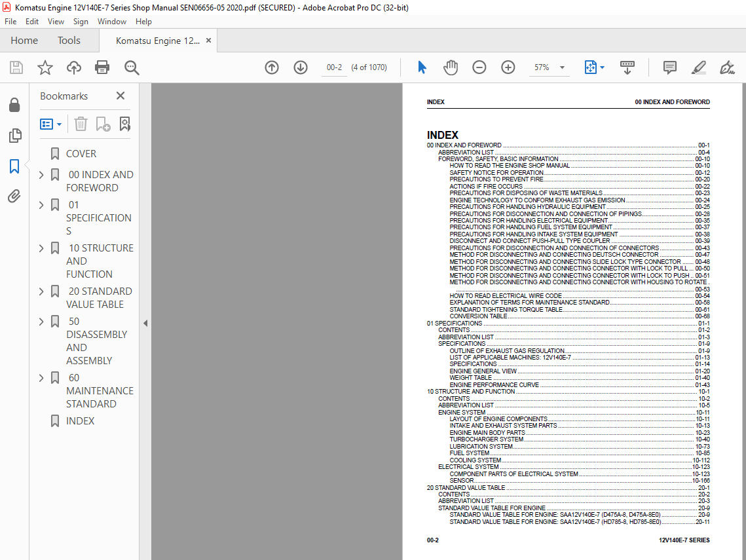Open the Attachments paperclip panel
Viewport: 746px width, 560px height.
[14, 196]
